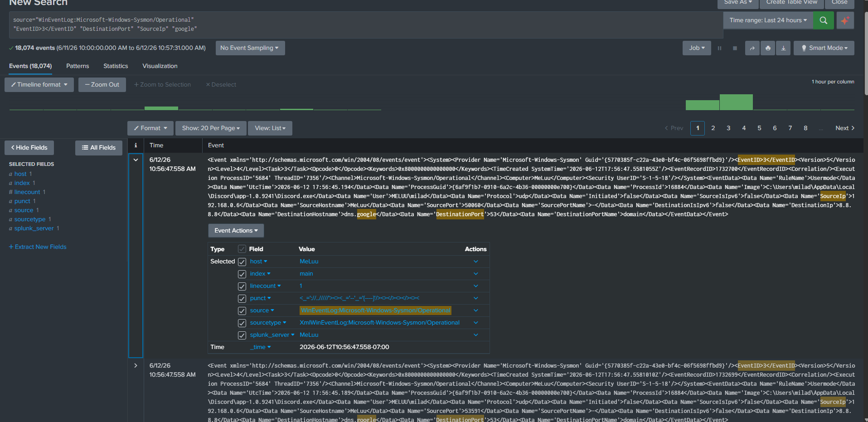868x422 pixels.
Task: Click the _time field dropdown
Action: coord(261,347)
